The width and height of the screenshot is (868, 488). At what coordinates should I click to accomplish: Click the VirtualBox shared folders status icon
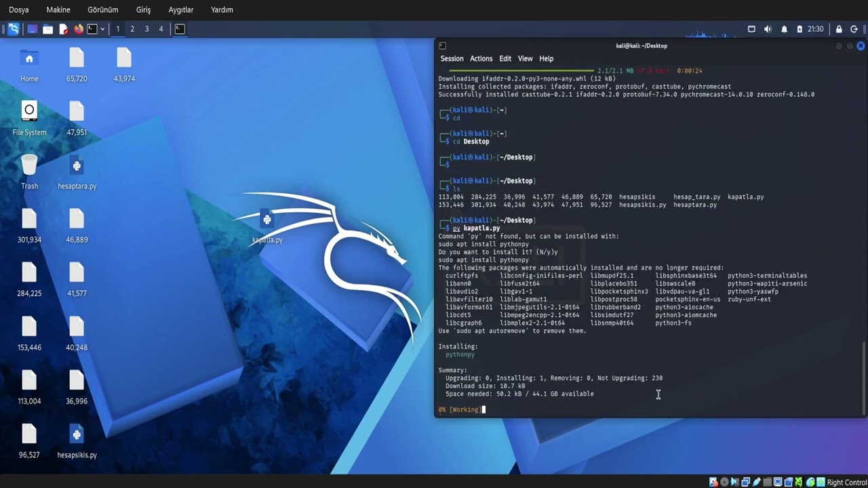[768, 482]
